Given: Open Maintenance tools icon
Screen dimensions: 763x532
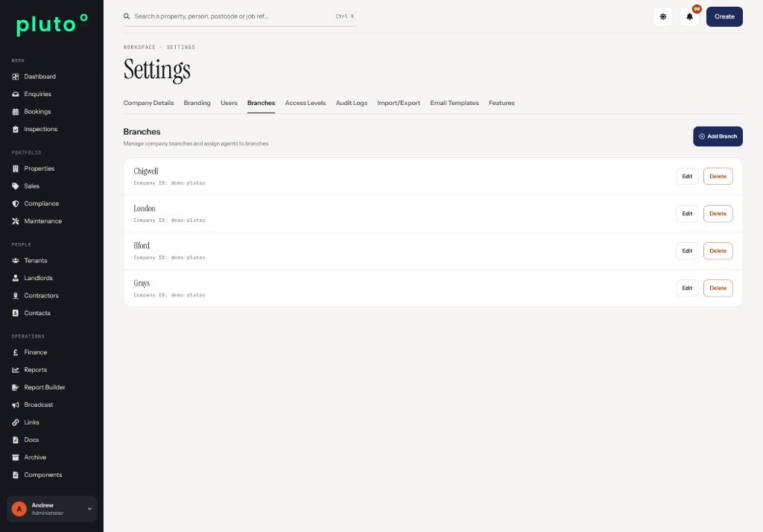Looking at the screenshot, I should click(x=16, y=221).
